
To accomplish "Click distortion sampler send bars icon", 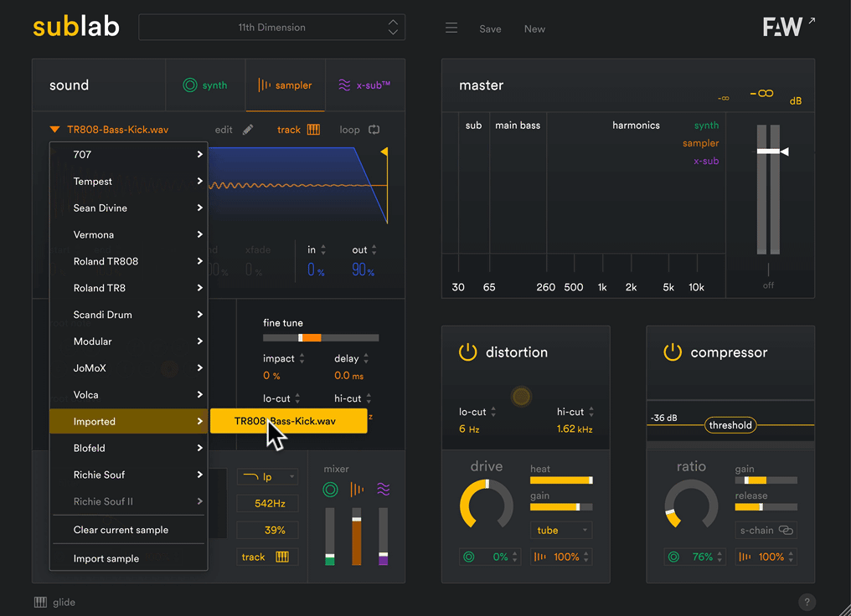I will tap(540, 557).
